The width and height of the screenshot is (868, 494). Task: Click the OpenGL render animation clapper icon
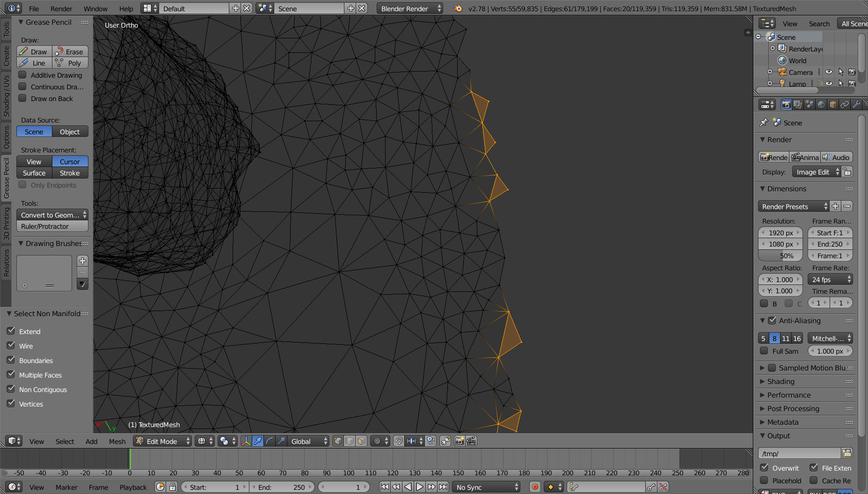point(471,441)
